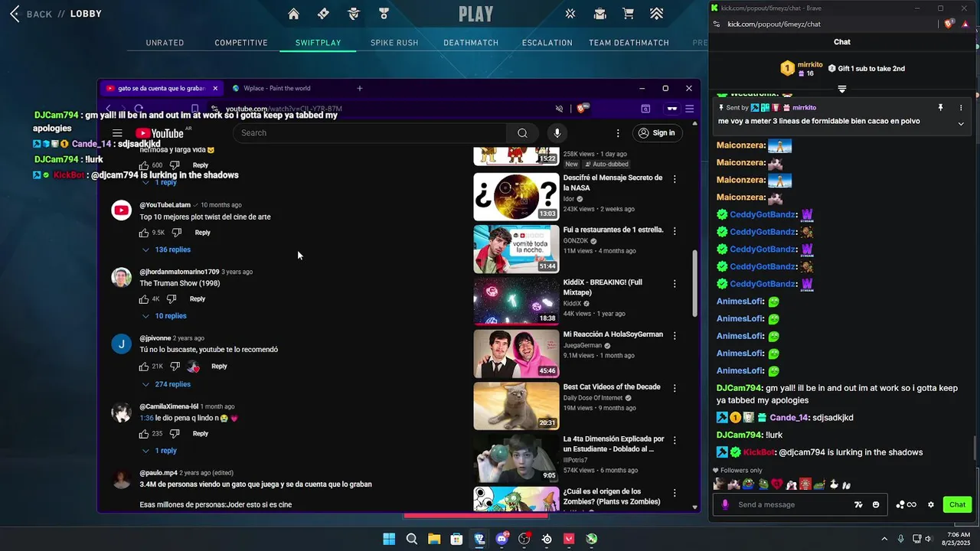
Task: Click the green Chat send button
Action: [958, 505]
